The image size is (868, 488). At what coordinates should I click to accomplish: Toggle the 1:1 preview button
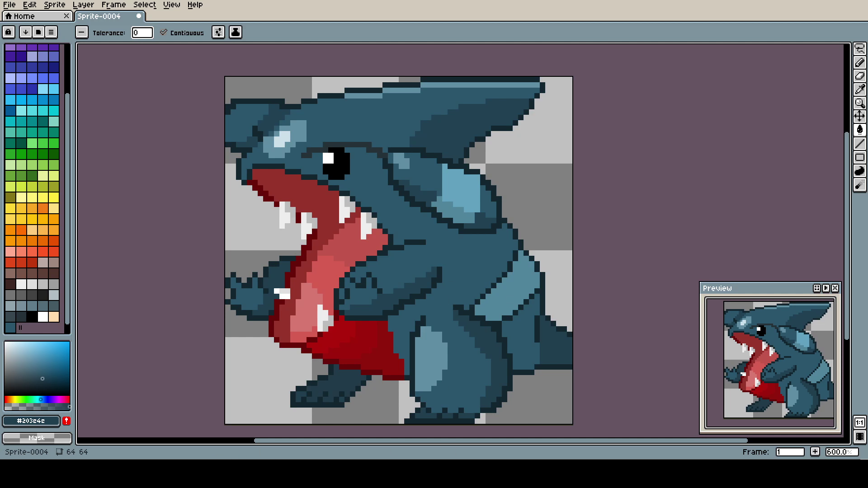(x=859, y=422)
